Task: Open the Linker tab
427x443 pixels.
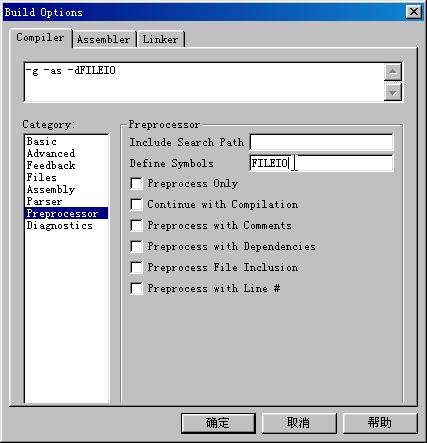Action: pyautogui.click(x=160, y=39)
